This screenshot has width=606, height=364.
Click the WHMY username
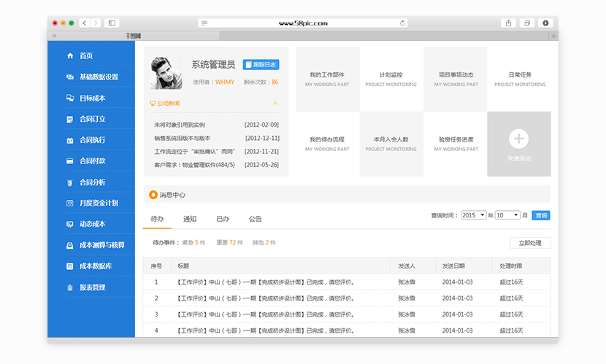(x=225, y=82)
